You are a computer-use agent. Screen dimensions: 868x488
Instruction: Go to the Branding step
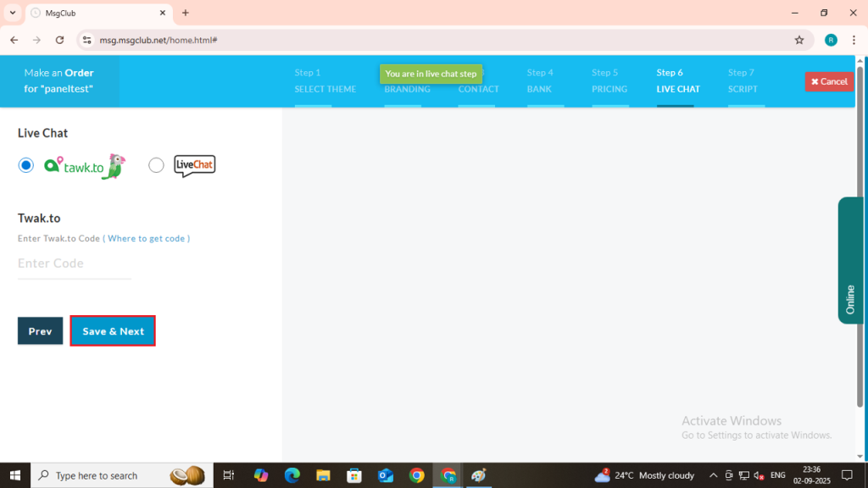click(407, 89)
